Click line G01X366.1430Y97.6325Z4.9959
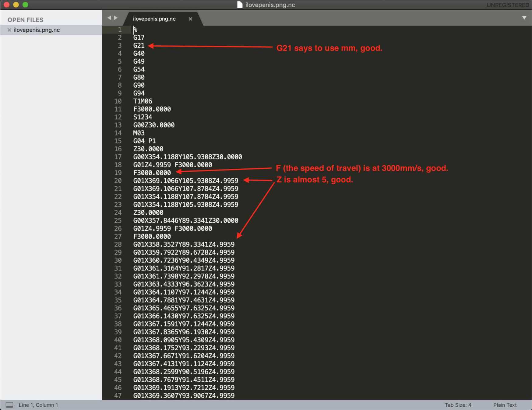Viewport: 532px width, 410px height. click(184, 316)
